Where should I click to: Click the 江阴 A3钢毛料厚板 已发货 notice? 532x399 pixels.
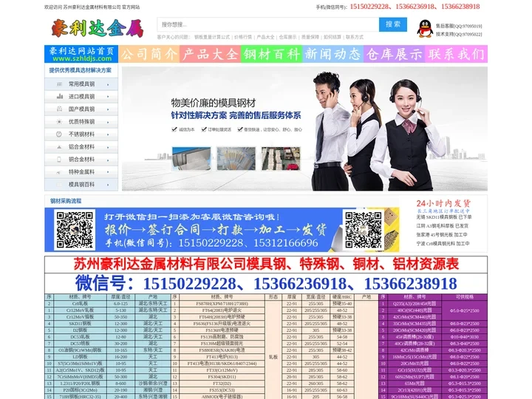(443, 225)
